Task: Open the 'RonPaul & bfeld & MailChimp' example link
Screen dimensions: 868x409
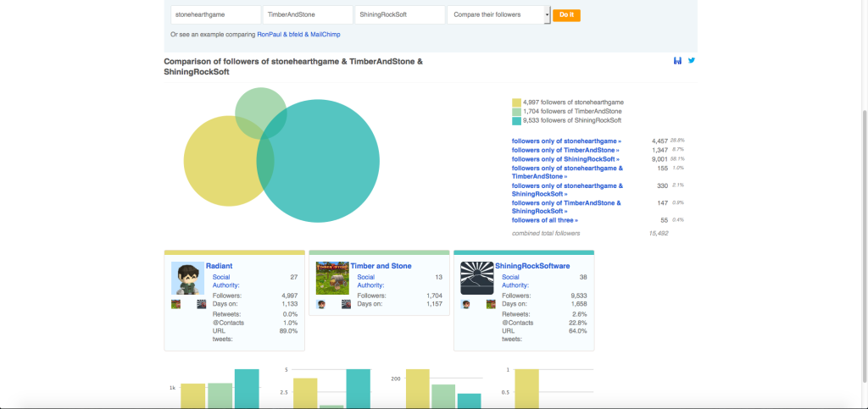Action: pos(299,34)
